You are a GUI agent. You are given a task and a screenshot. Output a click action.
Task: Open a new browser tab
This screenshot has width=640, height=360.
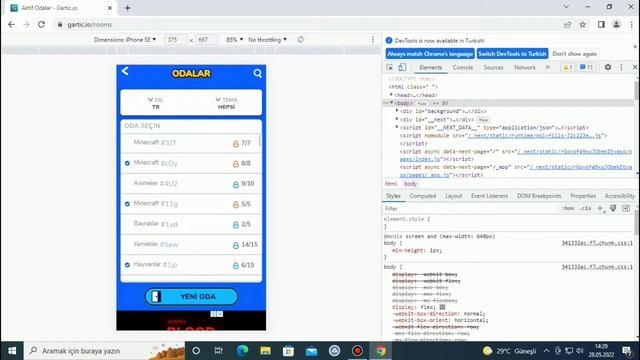click(x=127, y=8)
